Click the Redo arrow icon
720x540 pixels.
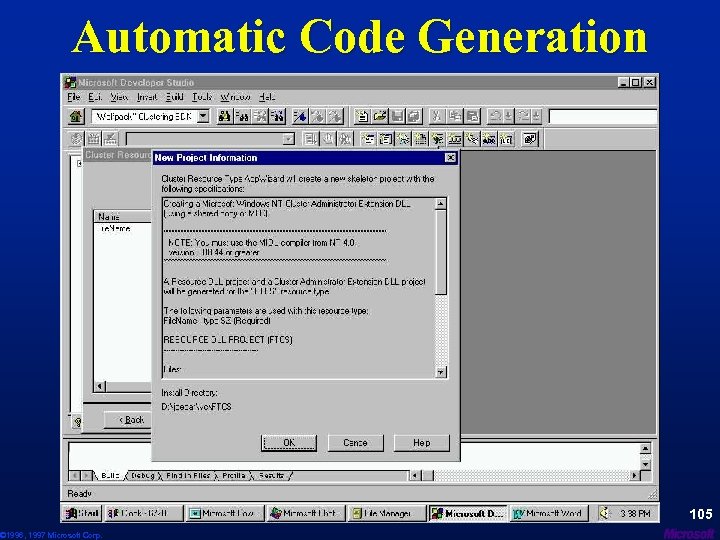[x=524, y=116]
